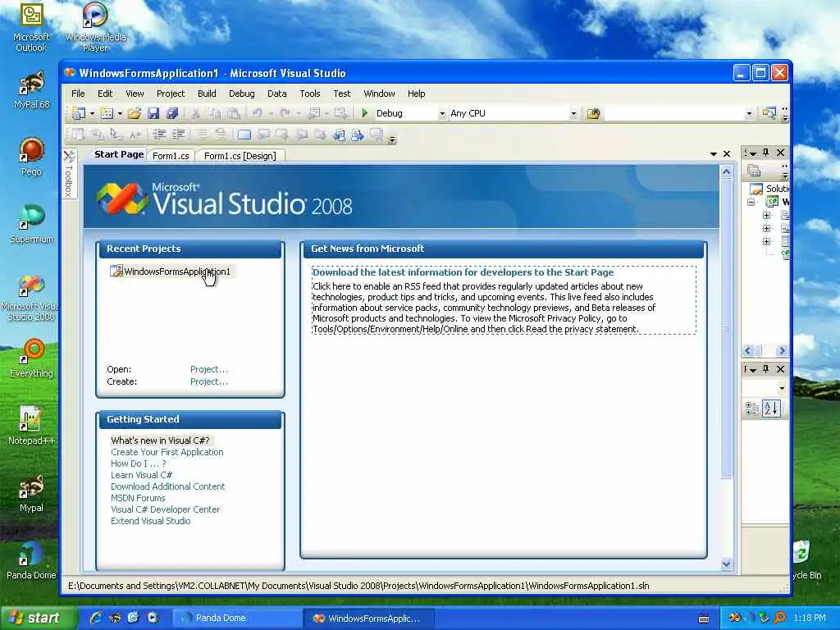Select the Supermium desktop icon
The height and width of the screenshot is (630, 840).
31,224
